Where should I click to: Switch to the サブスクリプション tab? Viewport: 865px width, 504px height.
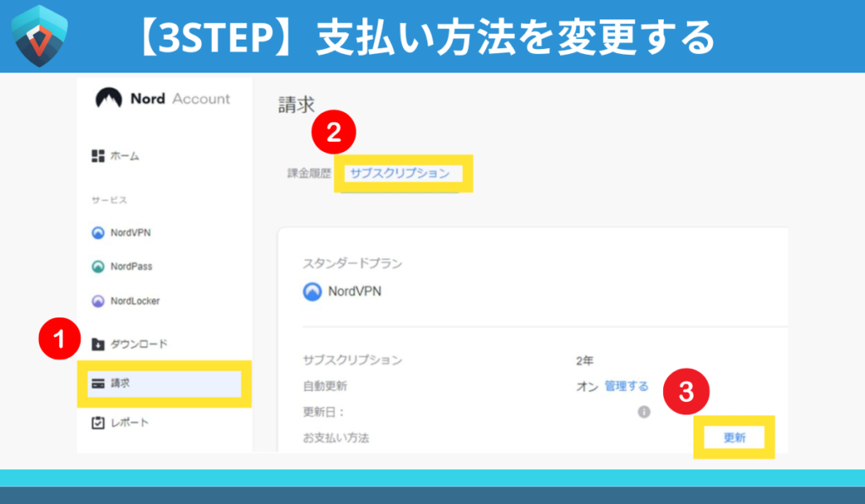click(400, 173)
